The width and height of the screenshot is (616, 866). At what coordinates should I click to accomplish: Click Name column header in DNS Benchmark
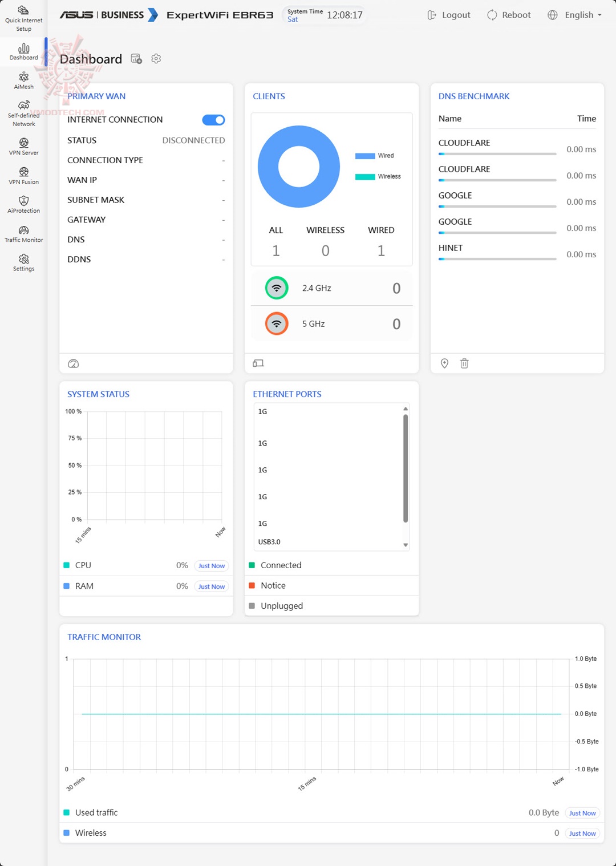point(450,119)
